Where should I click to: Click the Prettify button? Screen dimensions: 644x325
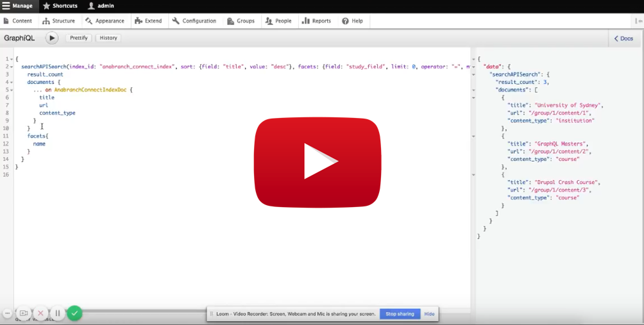pos(78,38)
